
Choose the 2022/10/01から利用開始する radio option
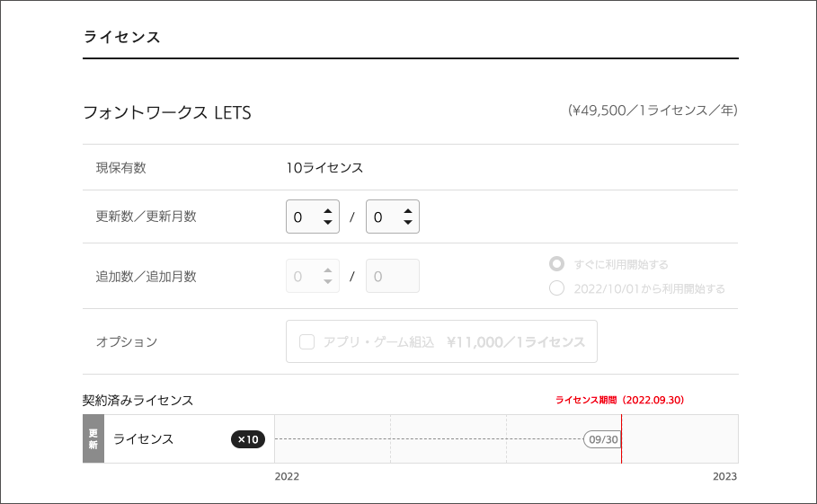pos(557,288)
